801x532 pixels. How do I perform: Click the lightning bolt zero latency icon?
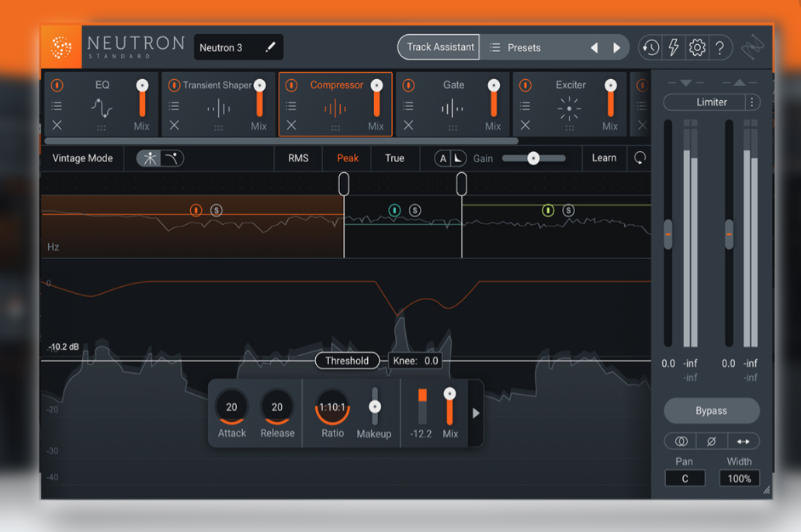point(674,47)
